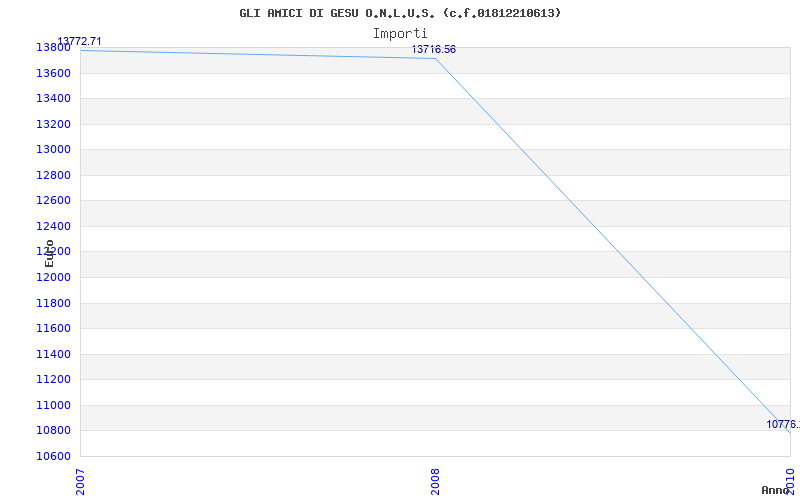The width and height of the screenshot is (800, 500).
Task: Select the 11600 y-axis tick label
Action: 53,329
